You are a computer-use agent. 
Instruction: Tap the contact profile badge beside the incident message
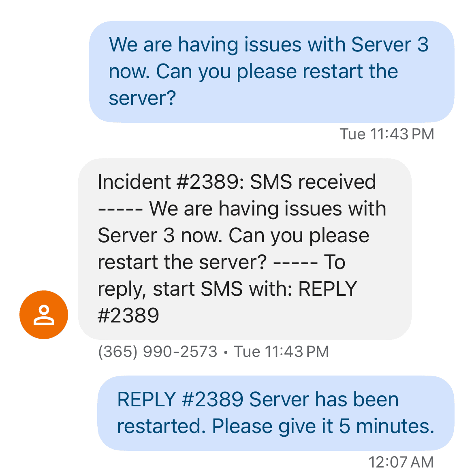[43, 315]
